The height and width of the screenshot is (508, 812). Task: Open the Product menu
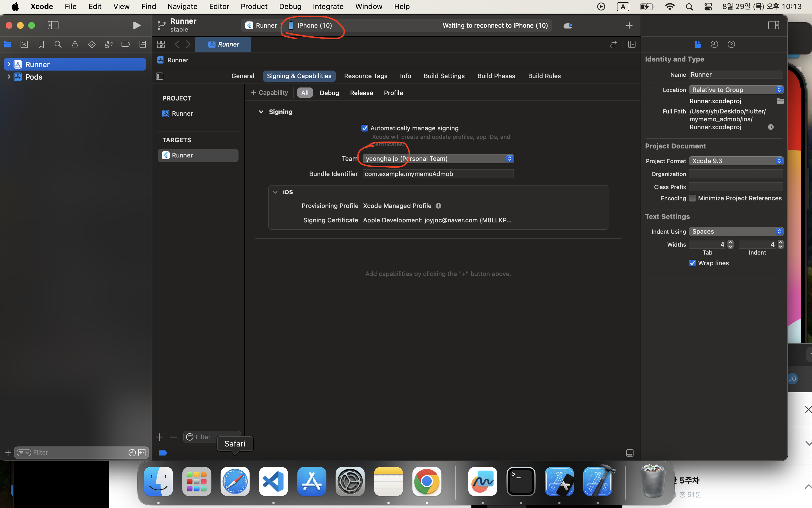pos(254,6)
